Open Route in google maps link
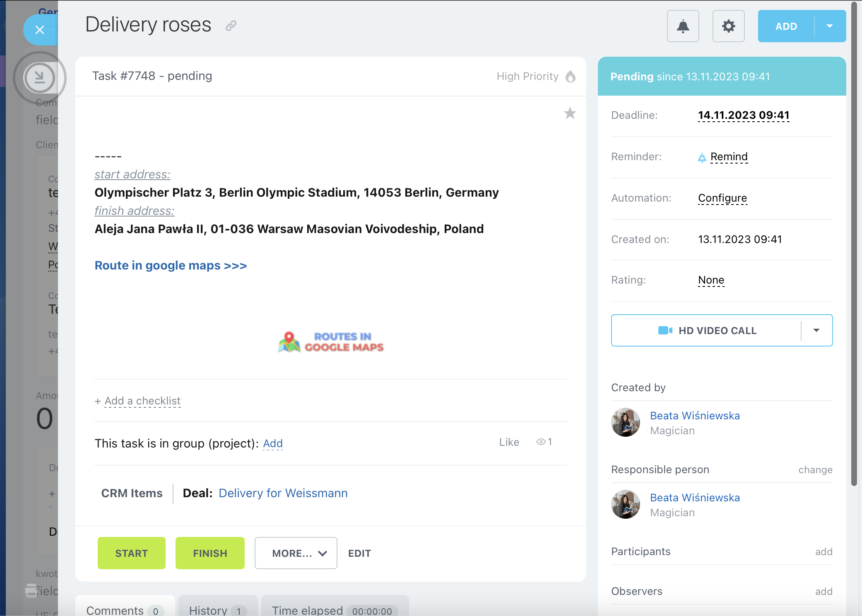 (x=171, y=265)
